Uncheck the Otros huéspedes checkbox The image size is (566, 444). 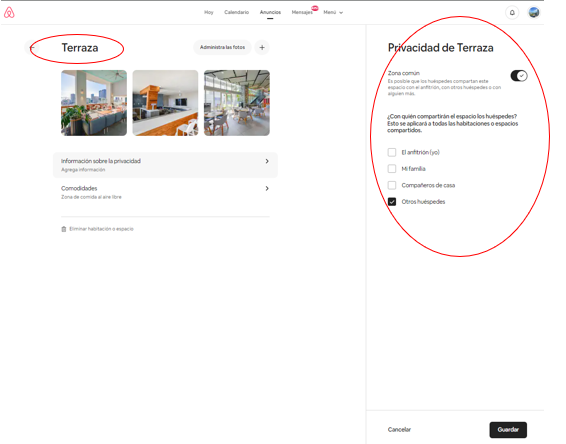coord(392,201)
